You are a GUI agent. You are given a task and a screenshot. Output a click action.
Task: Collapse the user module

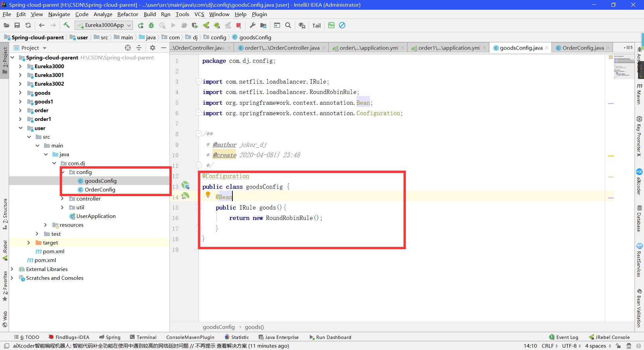[20, 128]
